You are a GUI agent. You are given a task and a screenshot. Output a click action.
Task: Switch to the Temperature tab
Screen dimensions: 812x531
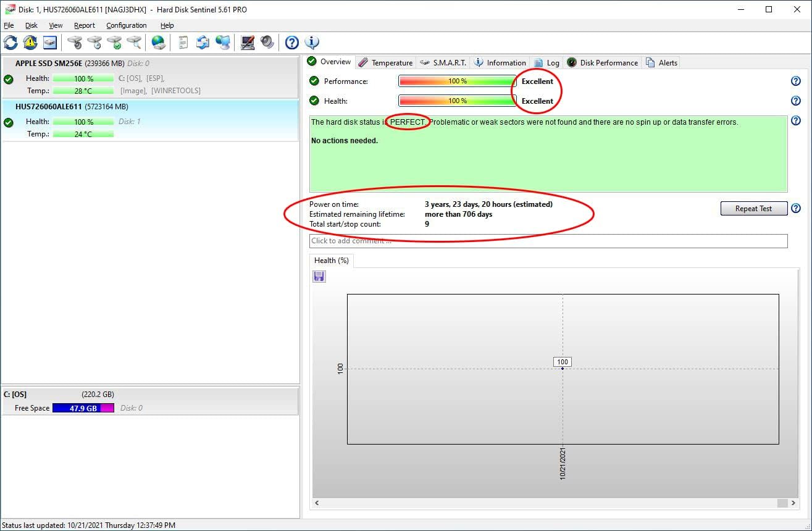coord(386,62)
